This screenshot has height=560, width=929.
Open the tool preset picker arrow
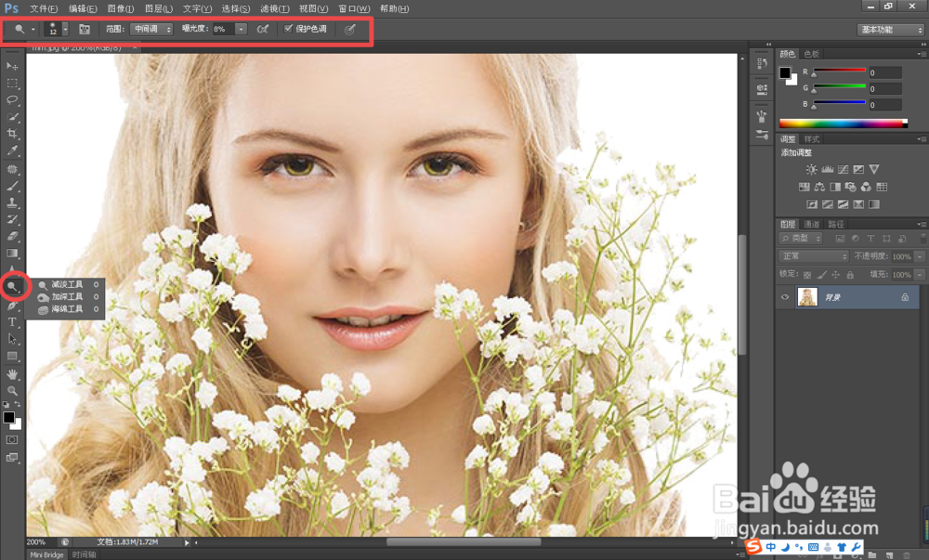click(33, 29)
